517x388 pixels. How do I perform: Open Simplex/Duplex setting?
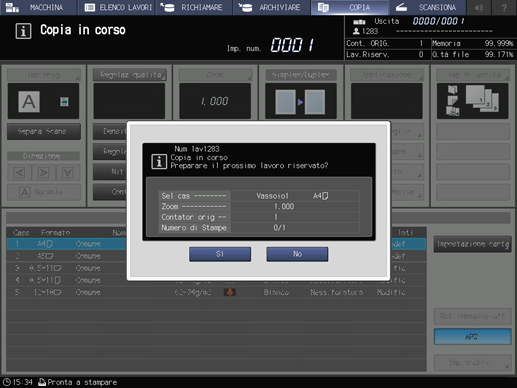[301, 75]
